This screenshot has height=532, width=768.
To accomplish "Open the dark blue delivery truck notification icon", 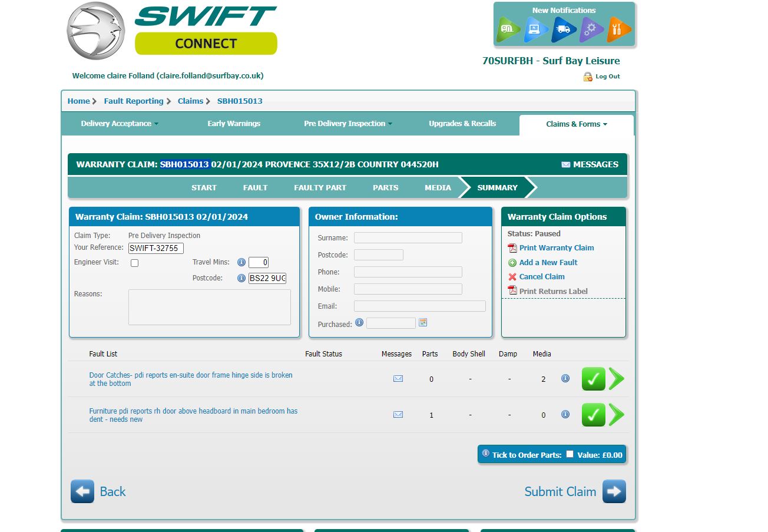I will coord(563,29).
